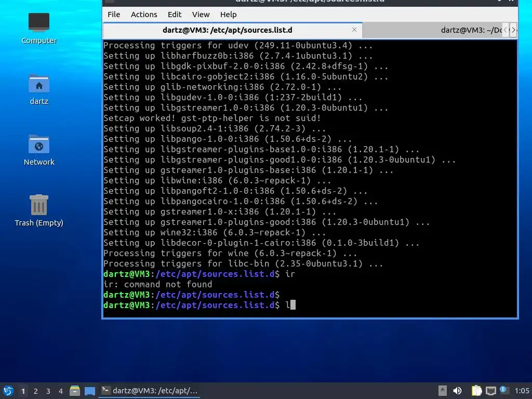Open the clipboard manager tray icon
The image size is (532, 399).
click(x=476, y=391)
